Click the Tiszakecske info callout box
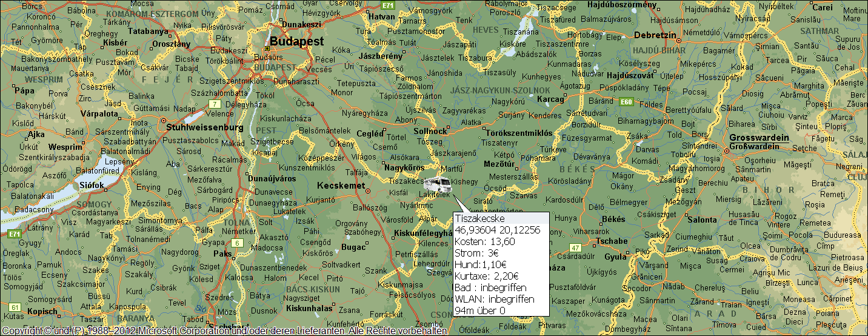 tap(501, 264)
